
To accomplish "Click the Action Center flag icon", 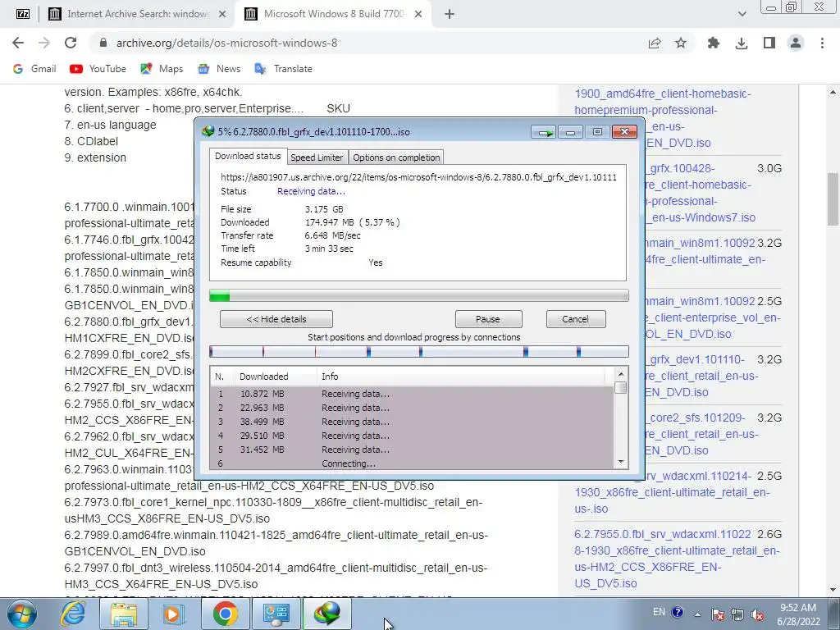I will coord(718,614).
